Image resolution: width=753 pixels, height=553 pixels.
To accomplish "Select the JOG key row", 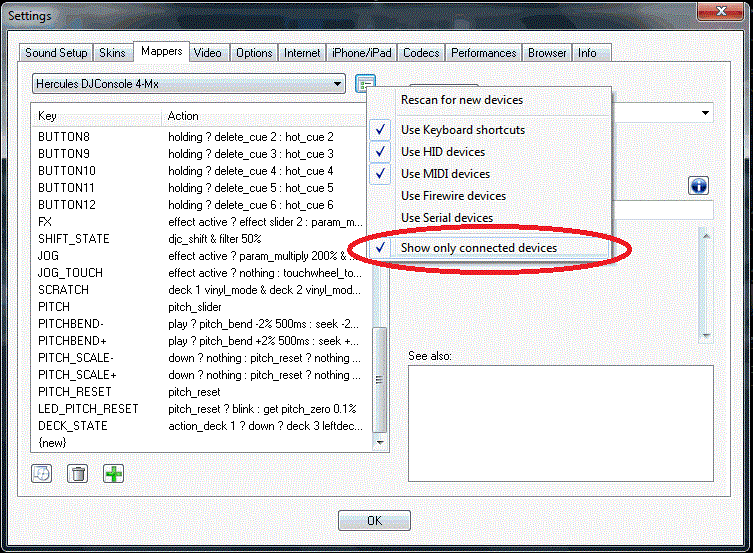I will coord(202,256).
